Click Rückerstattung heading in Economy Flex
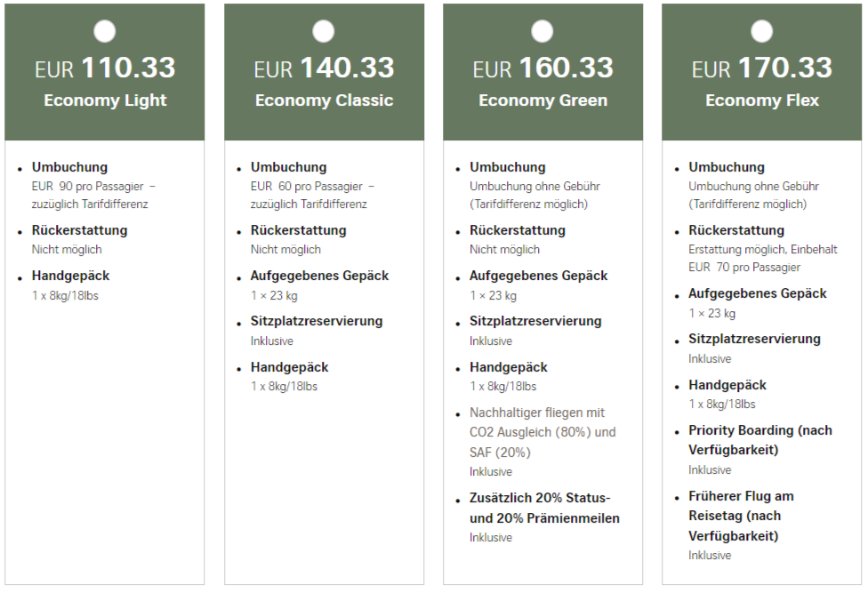The image size is (868, 593). coord(736,230)
